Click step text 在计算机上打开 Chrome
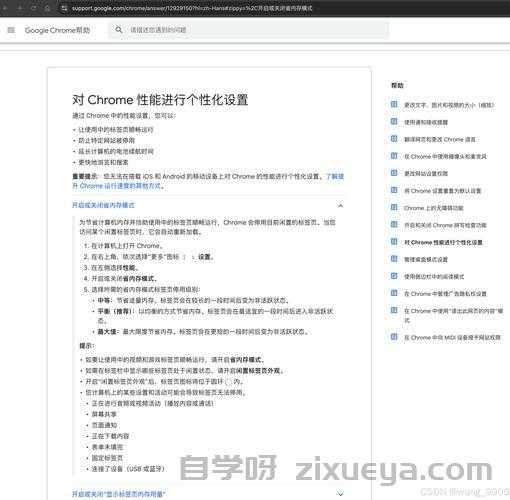Image resolution: width=510 pixels, height=500 pixels. pyautogui.click(x=127, y=246)
